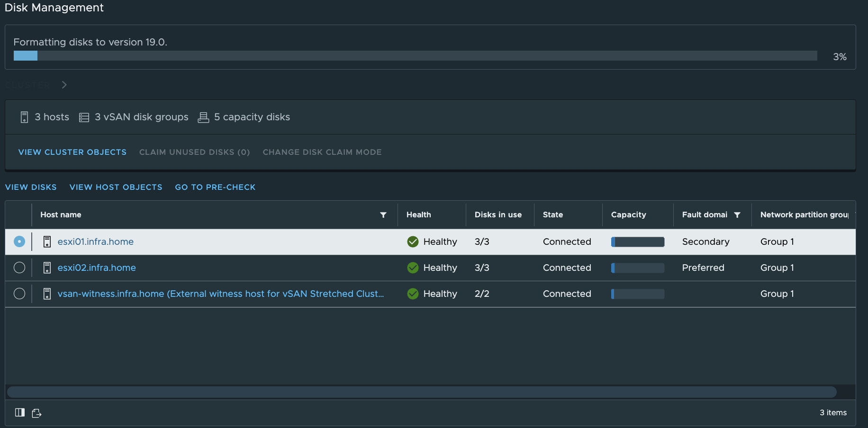Switch to the VIEW DISKS view
The height and width of the screenshot is (428, 868).
(31, 187)
